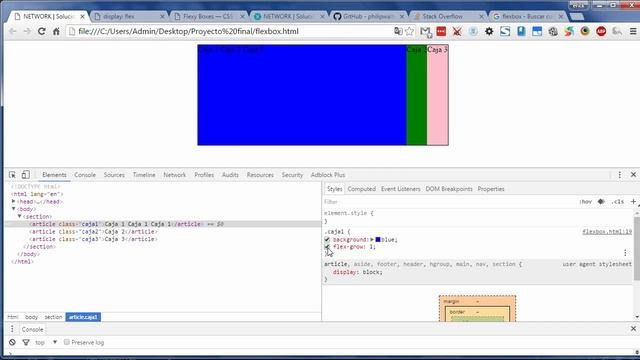640x360 pixels.
Task: Open console drawer three-dot menu
Action: pyautogui.click(x=12, y=329)
